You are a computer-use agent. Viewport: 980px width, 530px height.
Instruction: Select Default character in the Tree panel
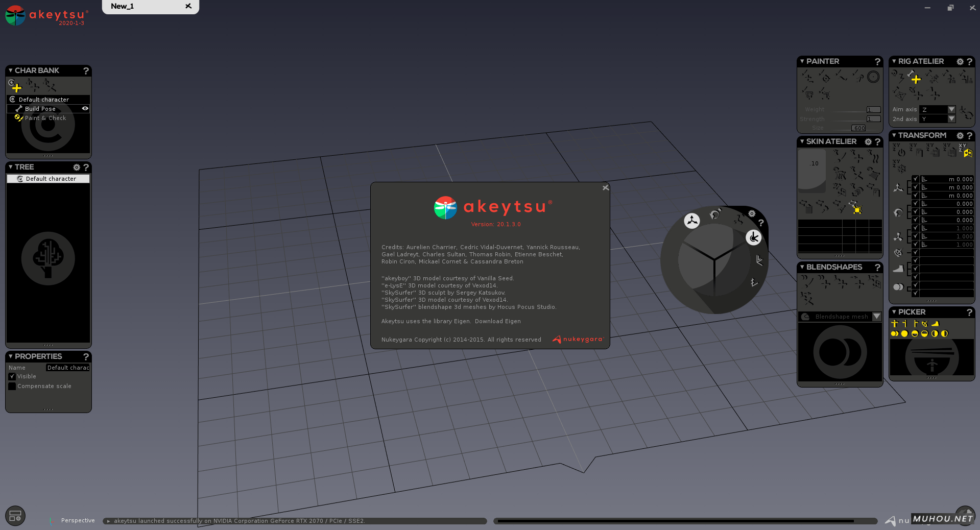click(x=48, y=179)
